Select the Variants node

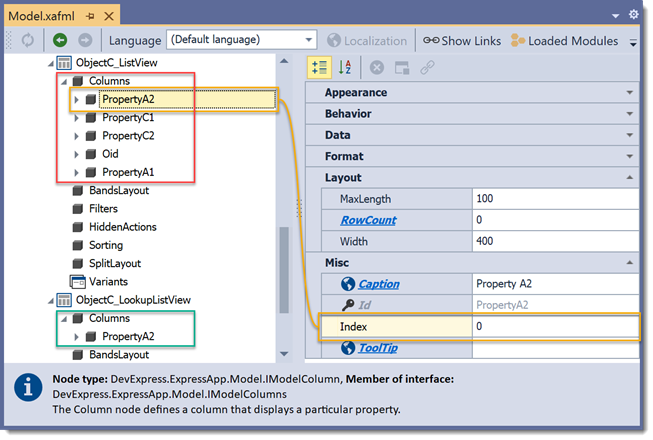(x=108, y=282)
